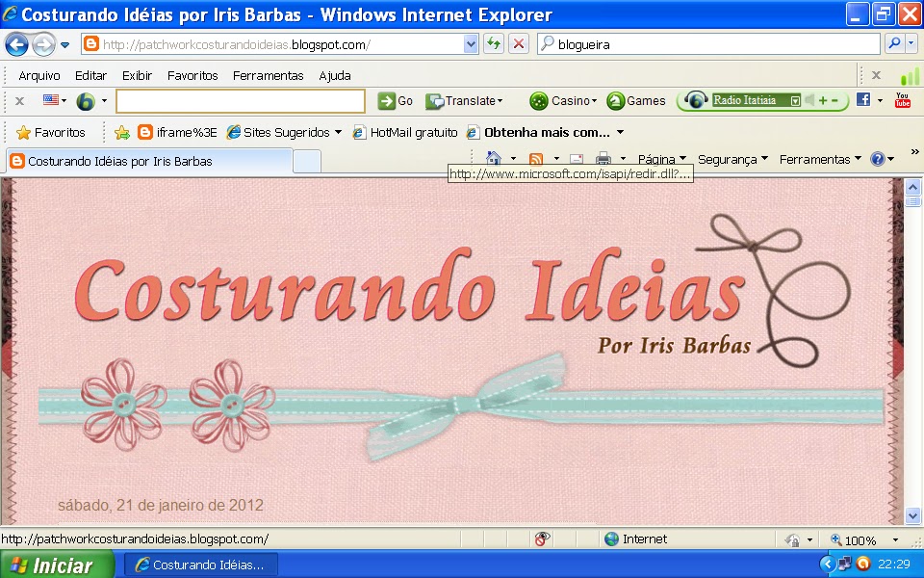
Task: Click the scroll down arrow on the page scrollbar
Action: point(912,515)
